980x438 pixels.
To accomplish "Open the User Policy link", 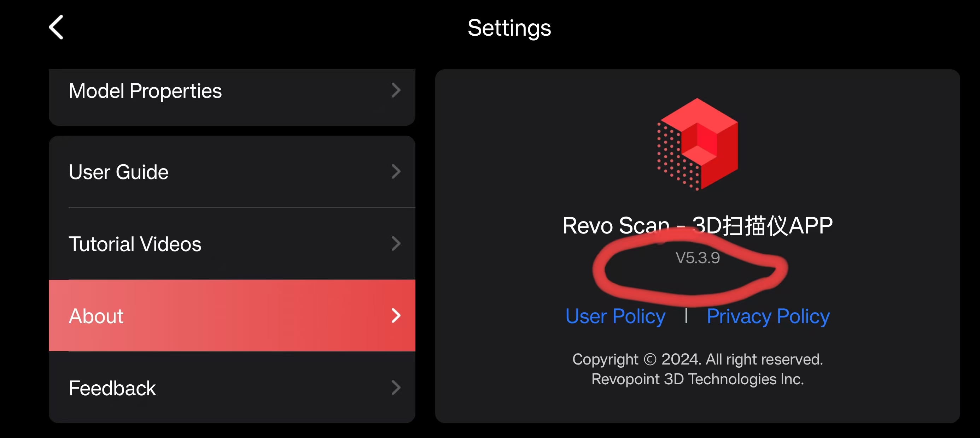I will click(615, 316).
